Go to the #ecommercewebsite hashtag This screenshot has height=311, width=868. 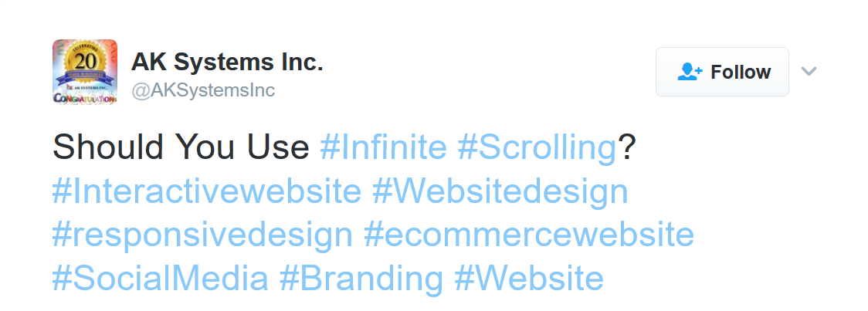click(529, 235)
